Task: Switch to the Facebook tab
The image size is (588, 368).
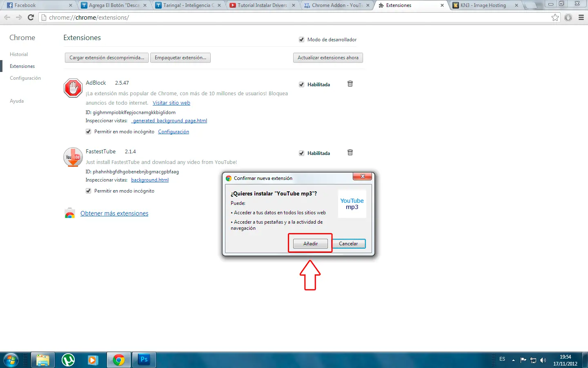Action: point(39,5)
